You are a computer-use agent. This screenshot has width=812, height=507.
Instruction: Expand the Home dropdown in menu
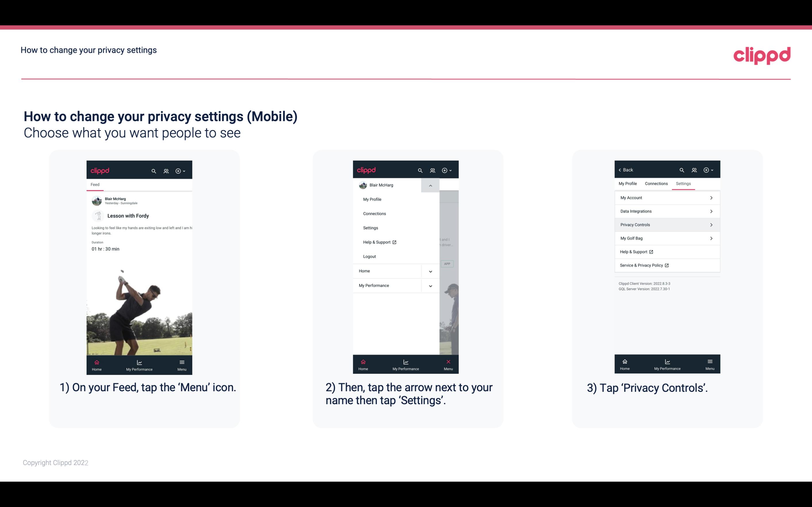coord(430,270)
